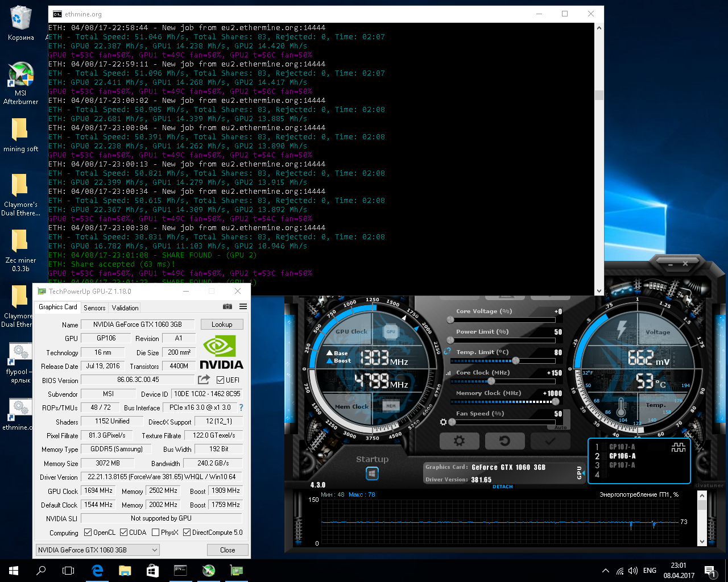Image resolution: width=728 pixels, height=582 pixels.
Task: Click Afterburner apply checkmark button
Action: (550, 440)
